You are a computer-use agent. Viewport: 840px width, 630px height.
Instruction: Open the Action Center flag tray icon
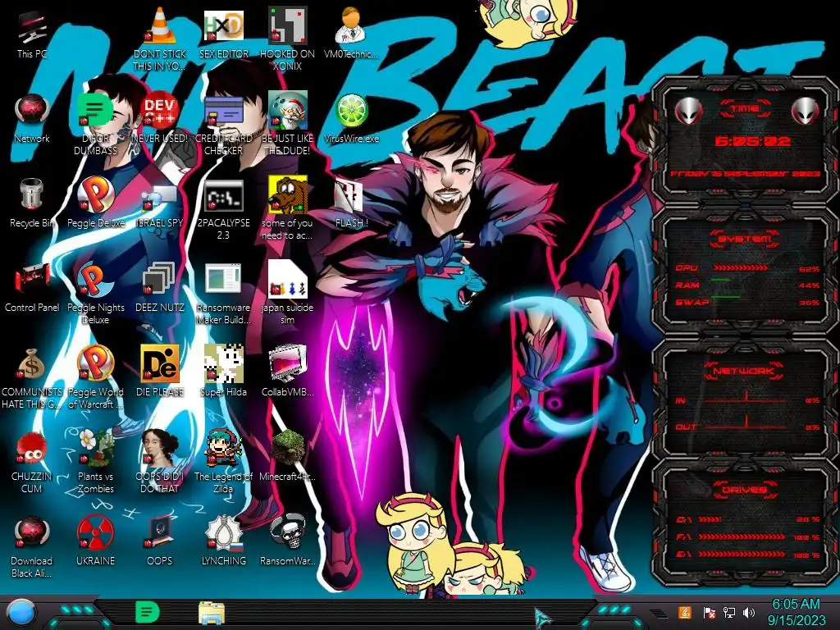coord(709,612)
